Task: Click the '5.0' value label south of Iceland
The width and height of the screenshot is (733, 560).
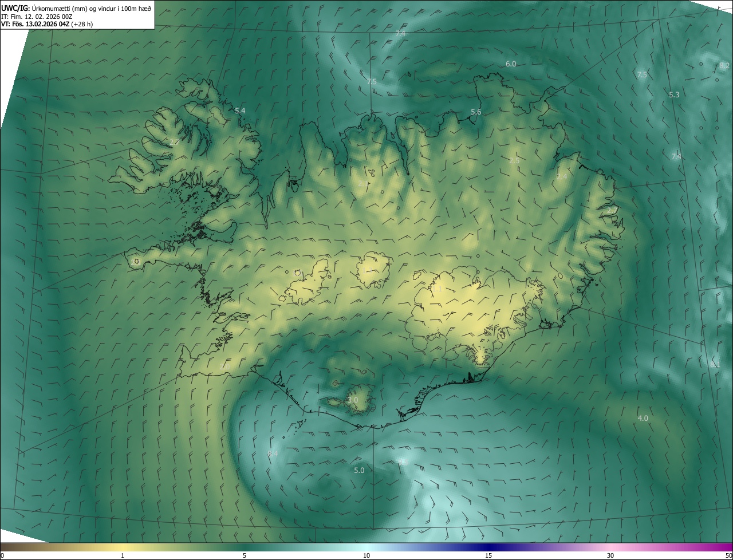Action: 359,471
